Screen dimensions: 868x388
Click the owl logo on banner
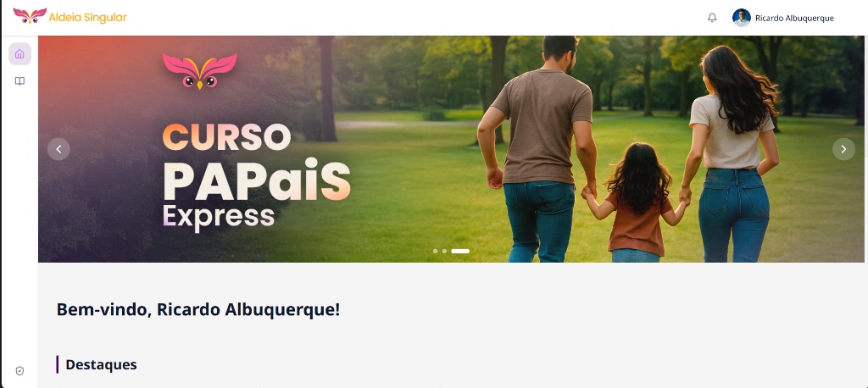(200, 71)
